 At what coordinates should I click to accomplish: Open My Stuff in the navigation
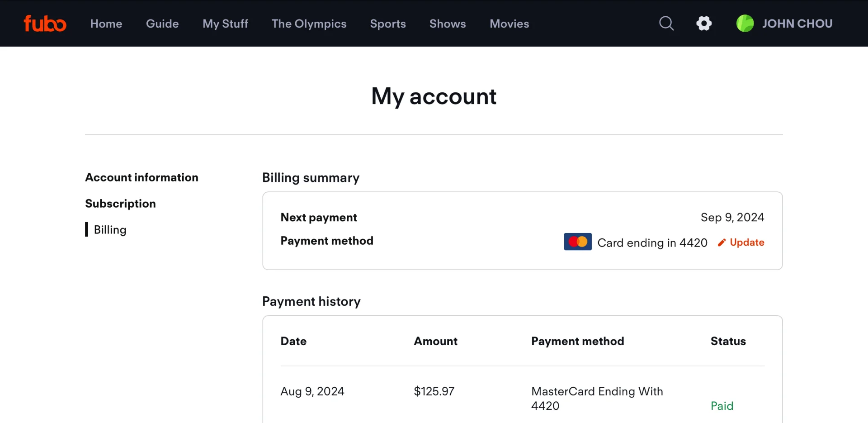pyautogui.click(x=225, y=24)
